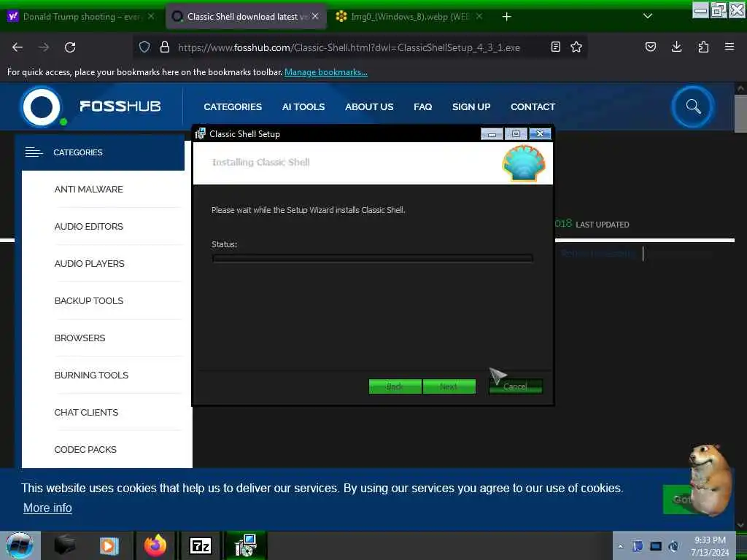Screen dimensions: 747x560
Task: Open the BROWSERS category
Action: coord(80,338)
